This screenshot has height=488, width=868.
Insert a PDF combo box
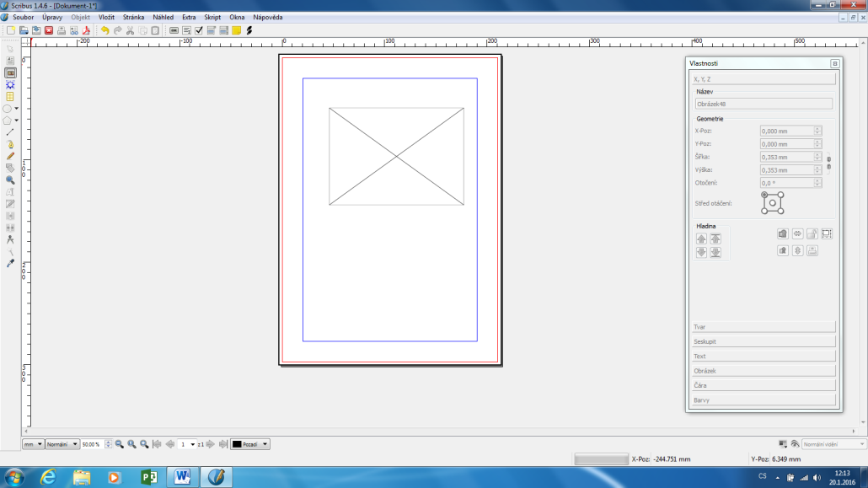pyautogui.click(x=211, y=30)
